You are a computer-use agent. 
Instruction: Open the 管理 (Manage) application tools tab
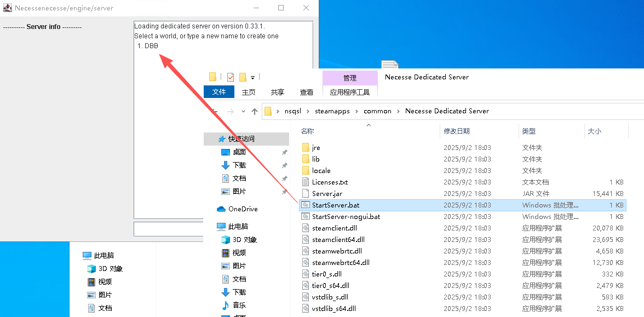click(x=350, y=78)
